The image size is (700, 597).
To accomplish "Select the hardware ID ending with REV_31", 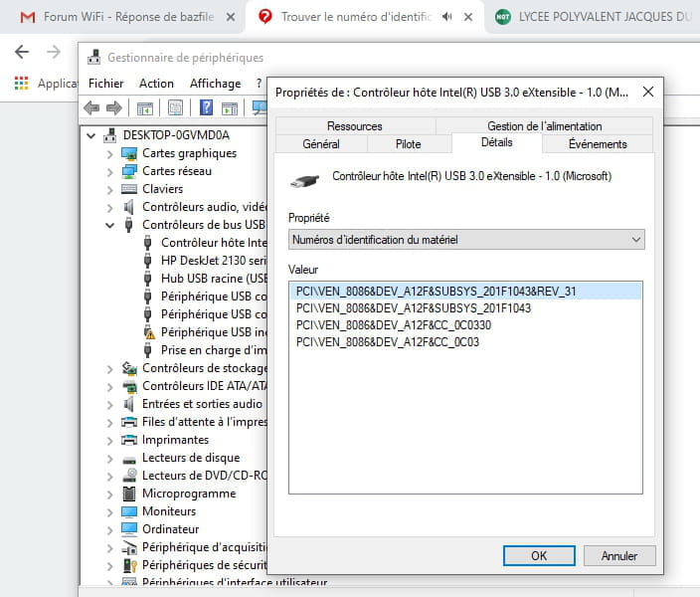I will pyautogui.click(x=465, y=292).
